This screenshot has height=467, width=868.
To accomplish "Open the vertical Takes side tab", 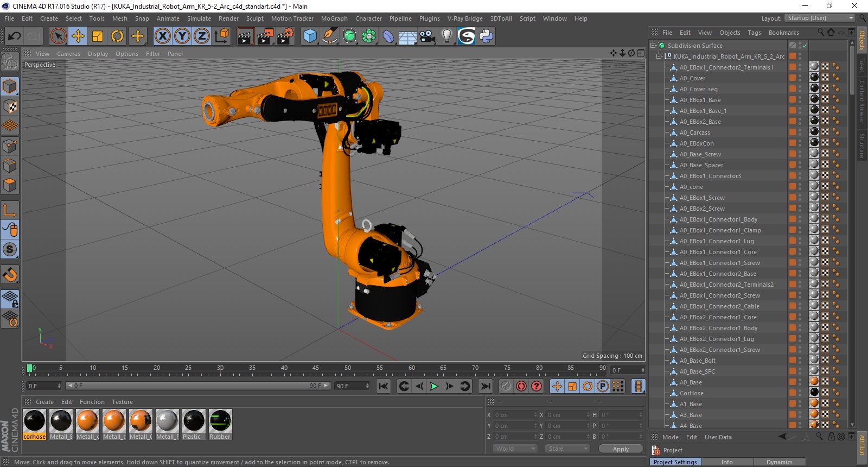I will click(861, 65).
